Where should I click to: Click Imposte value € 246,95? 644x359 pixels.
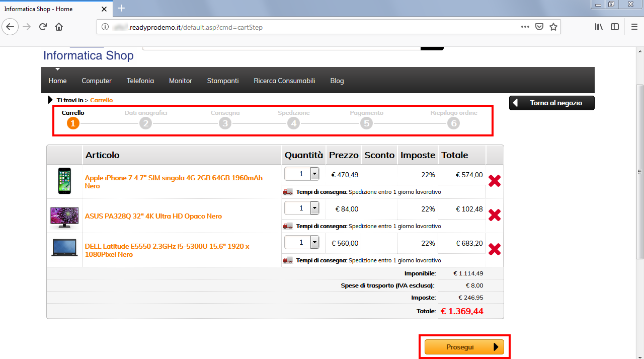[471, 298]
